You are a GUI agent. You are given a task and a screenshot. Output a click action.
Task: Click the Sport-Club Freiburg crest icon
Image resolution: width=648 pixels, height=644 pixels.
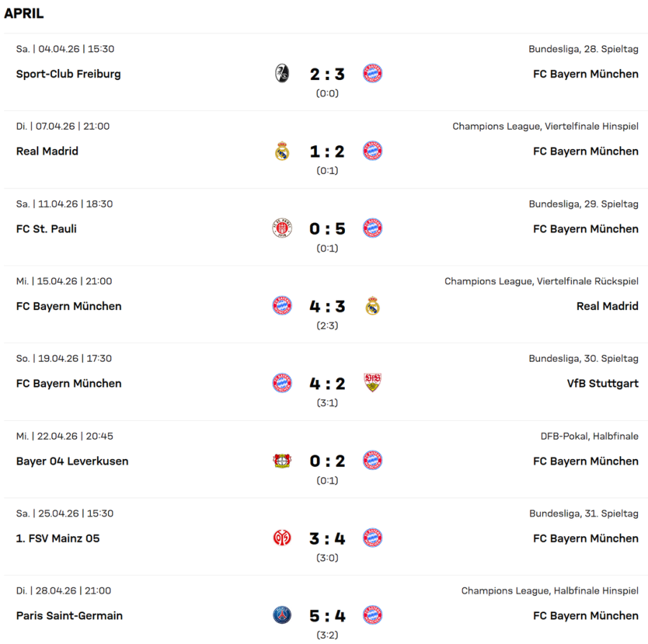[x=282, y=73]
